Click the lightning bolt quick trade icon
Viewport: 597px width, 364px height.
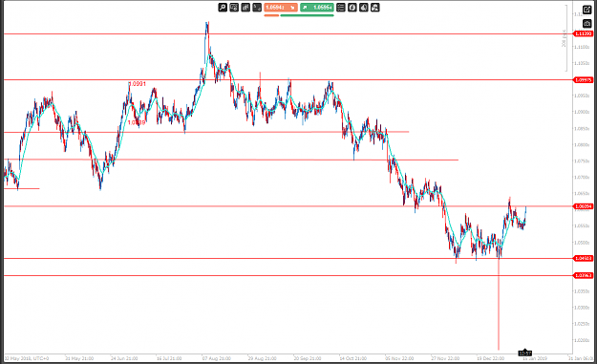tap(352, 8)
